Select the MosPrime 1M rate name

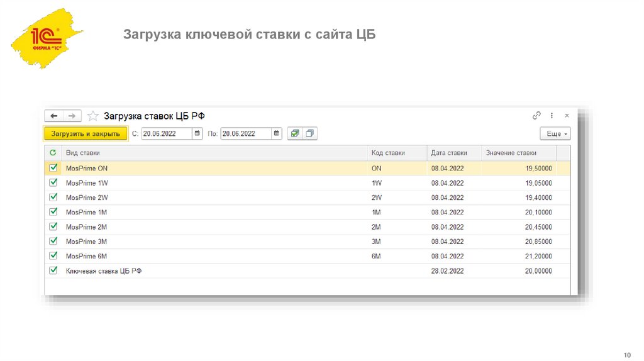(x=86, y=213)
